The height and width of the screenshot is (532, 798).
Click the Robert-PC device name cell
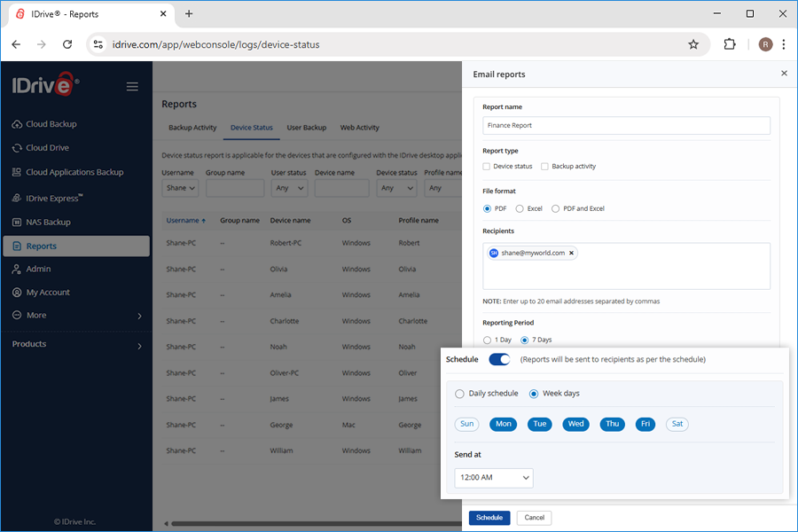tap(286, 243)
